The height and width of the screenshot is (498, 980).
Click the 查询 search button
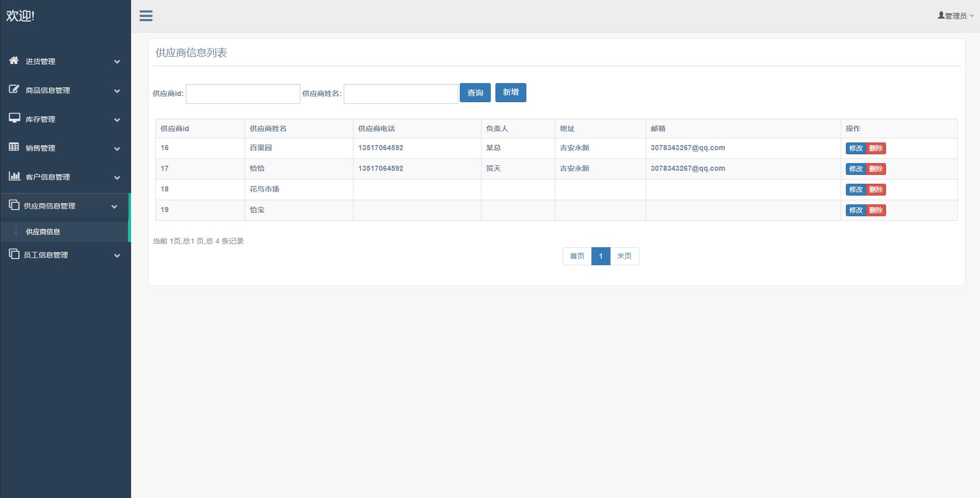tap(475, 93)
